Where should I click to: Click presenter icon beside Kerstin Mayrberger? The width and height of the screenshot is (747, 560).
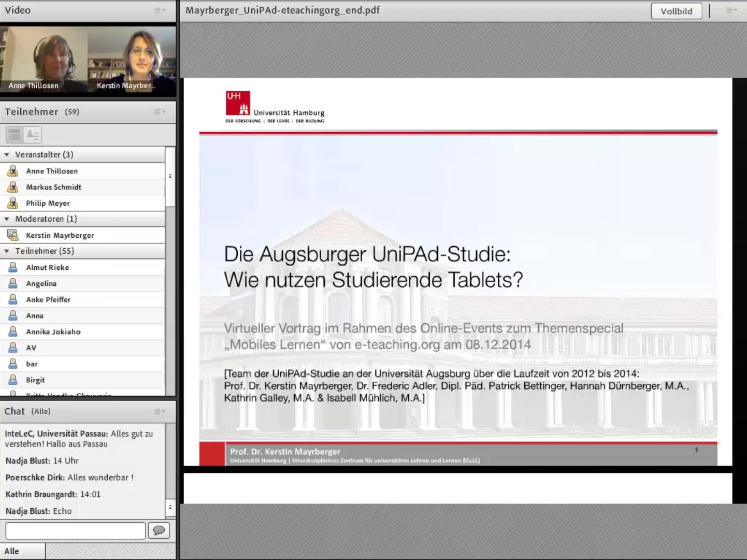[13, 235]
